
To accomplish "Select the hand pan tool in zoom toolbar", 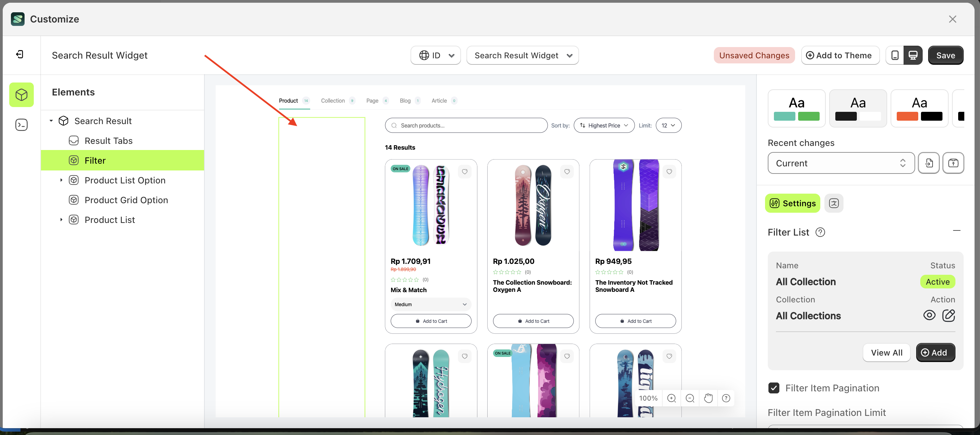I will coord(708,398).
